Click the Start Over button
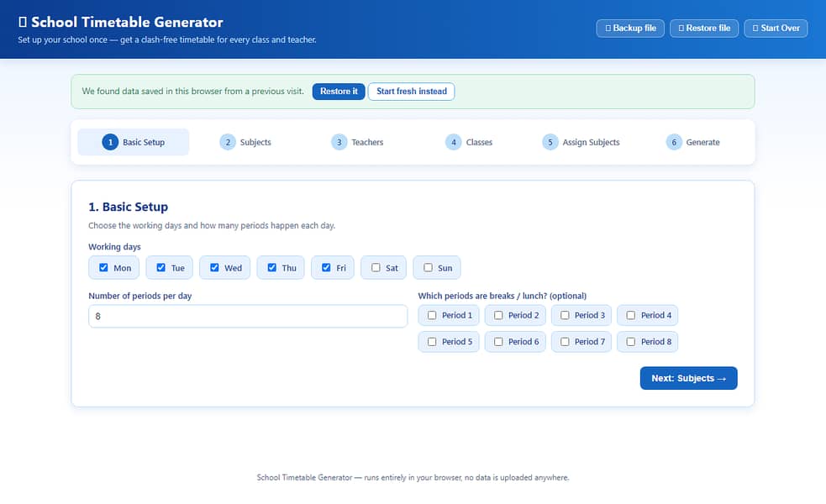This screenshot has height=504, width=826. 776,28
